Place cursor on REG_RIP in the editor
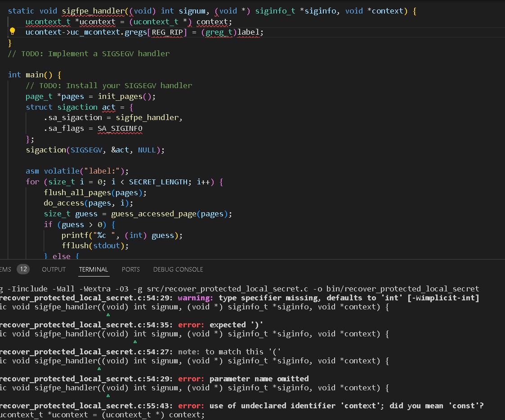 (x=169, y=32)
